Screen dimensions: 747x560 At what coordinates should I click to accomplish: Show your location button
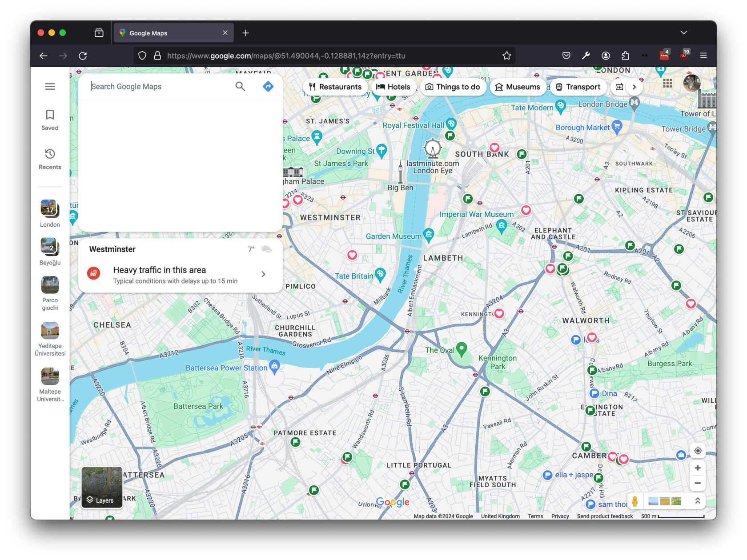(x=698, y=451)
